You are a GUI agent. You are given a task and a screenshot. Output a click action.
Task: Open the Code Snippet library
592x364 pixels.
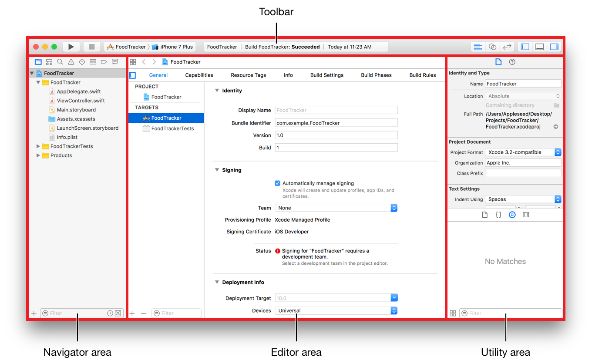(x=498, y=215)
